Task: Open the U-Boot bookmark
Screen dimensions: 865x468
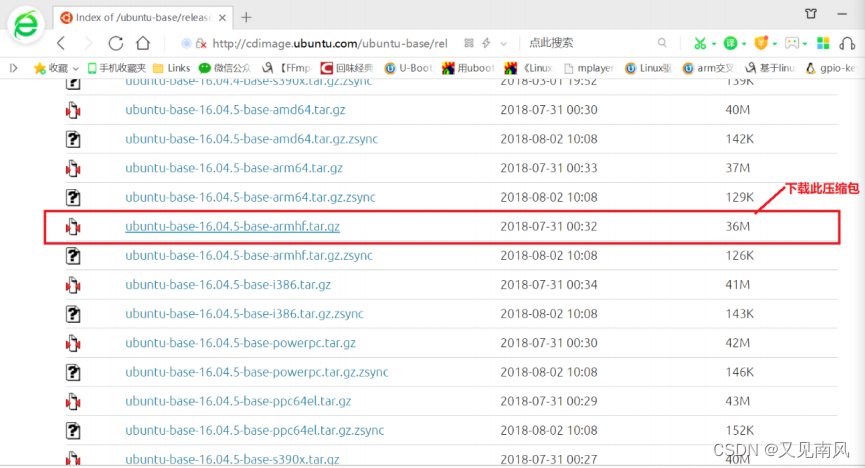Action: [408, 68]
